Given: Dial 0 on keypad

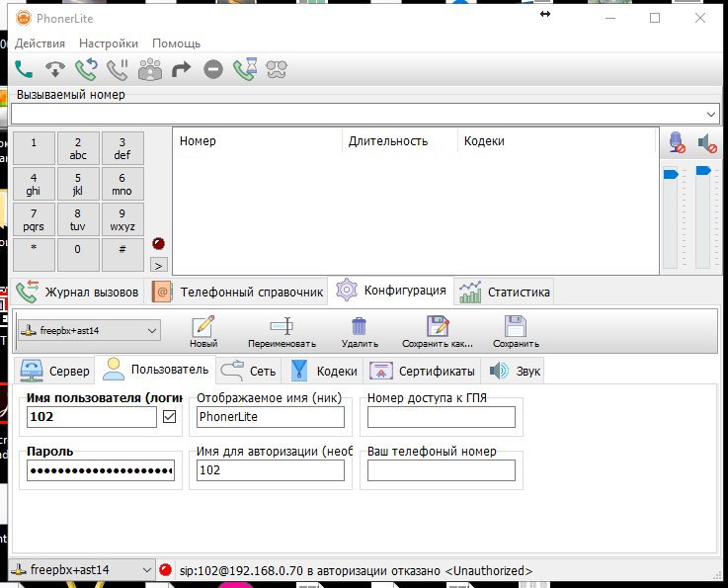Looking at the screenshot, I should click(x=78, y=255).
